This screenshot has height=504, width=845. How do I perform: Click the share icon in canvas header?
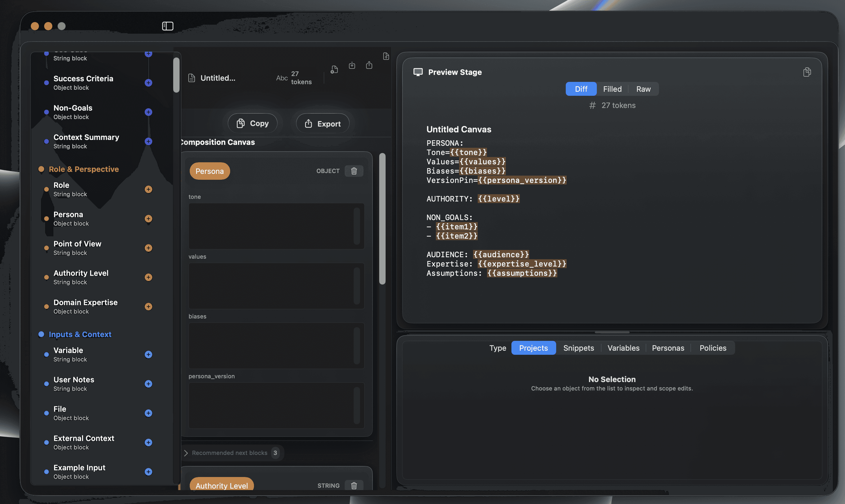(369, 65)
